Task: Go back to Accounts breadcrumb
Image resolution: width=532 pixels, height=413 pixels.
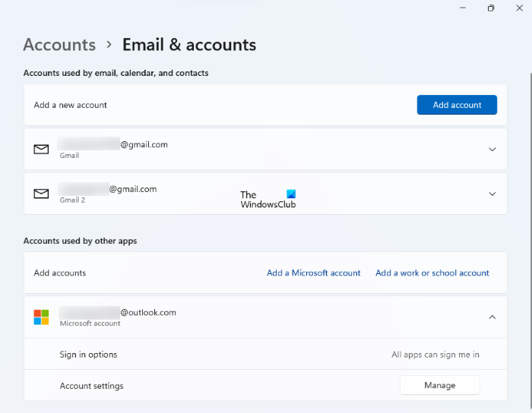Action: pos(59,45)
